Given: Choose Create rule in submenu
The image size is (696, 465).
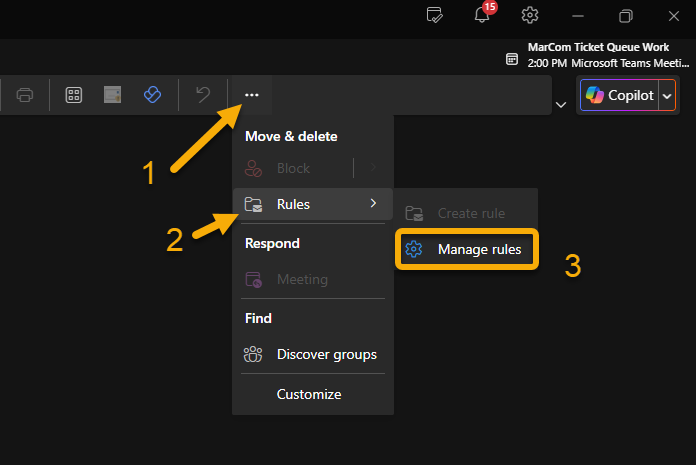Looking at the screenshot, I should click(468, 213).
